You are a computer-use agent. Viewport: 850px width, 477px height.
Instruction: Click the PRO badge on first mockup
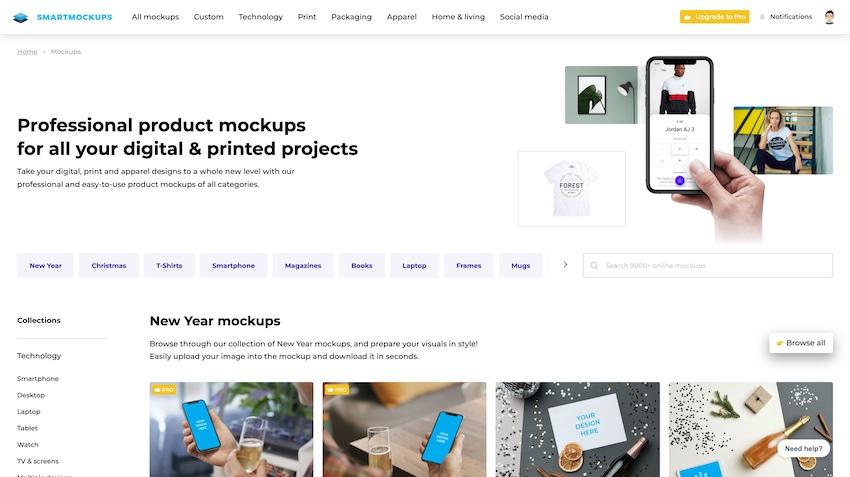(164, 389)
